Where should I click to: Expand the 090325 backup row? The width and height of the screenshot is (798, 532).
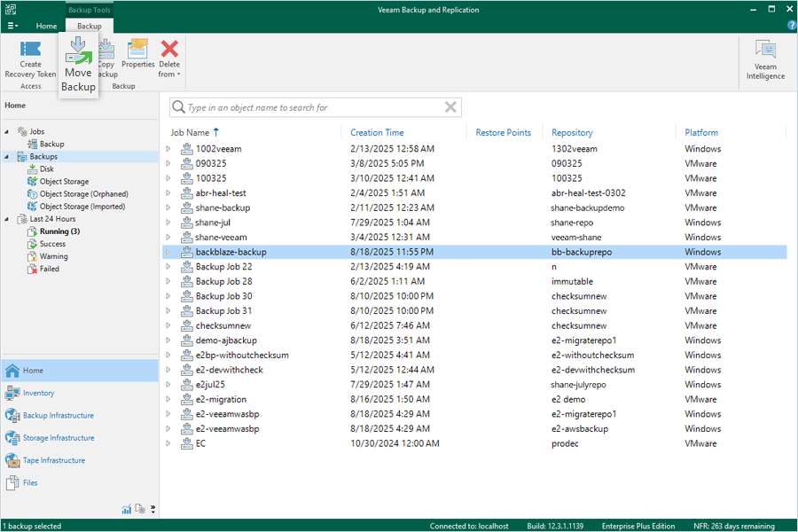(168, 163)
